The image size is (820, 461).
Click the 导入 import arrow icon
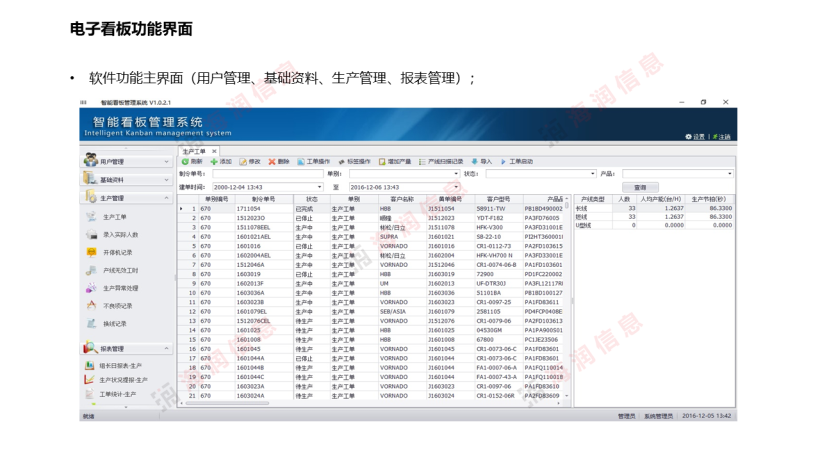pos(474,162)
